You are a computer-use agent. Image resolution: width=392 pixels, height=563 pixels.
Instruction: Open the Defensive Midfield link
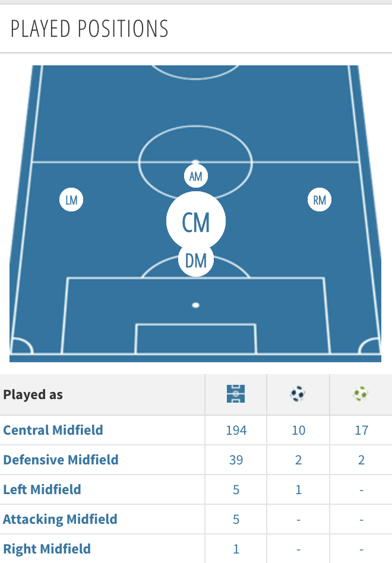(61, 460)
